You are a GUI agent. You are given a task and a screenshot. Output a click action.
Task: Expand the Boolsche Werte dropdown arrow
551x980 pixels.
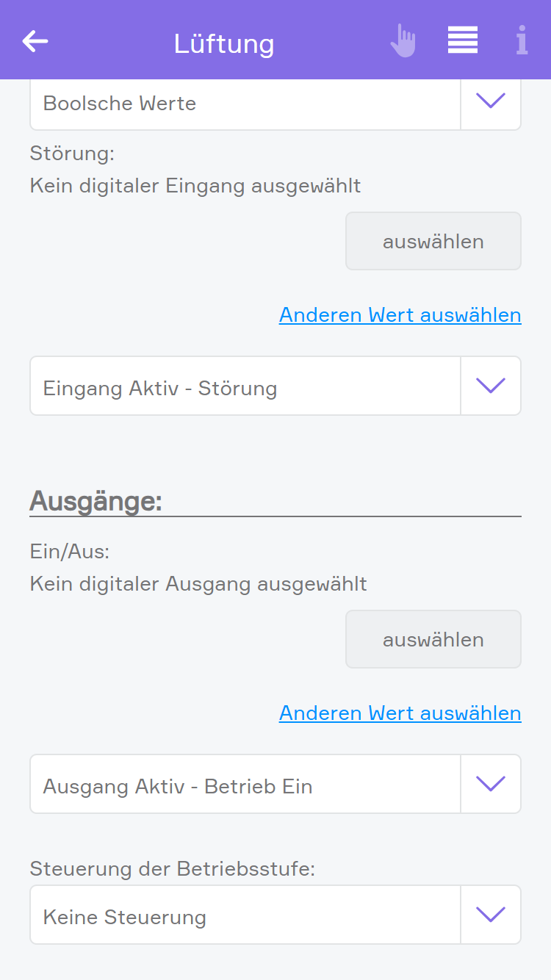click(491, 101)
